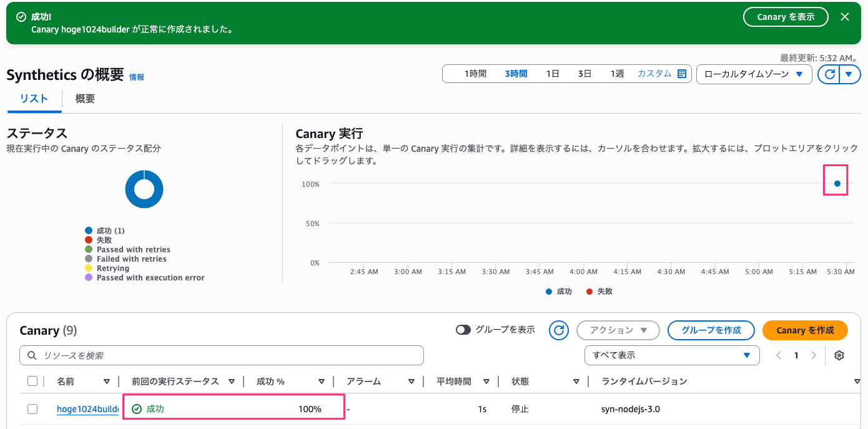
Task: Open the hoge1024builder canary link
Action: 87,409
